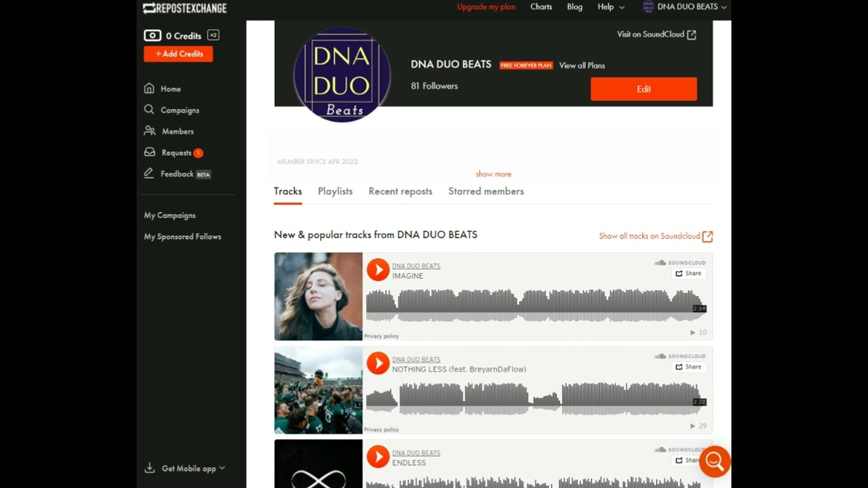Click the +2 credits badge
868x488 pixels.
(213, 35)
